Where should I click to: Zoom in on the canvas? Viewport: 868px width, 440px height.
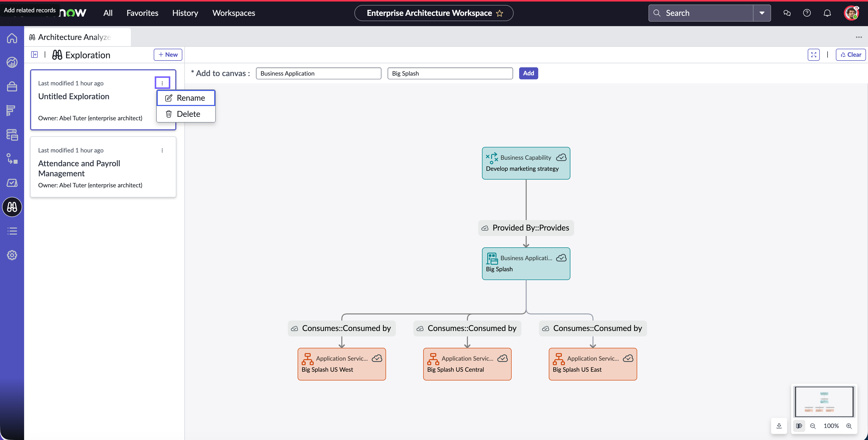[849, 426]
